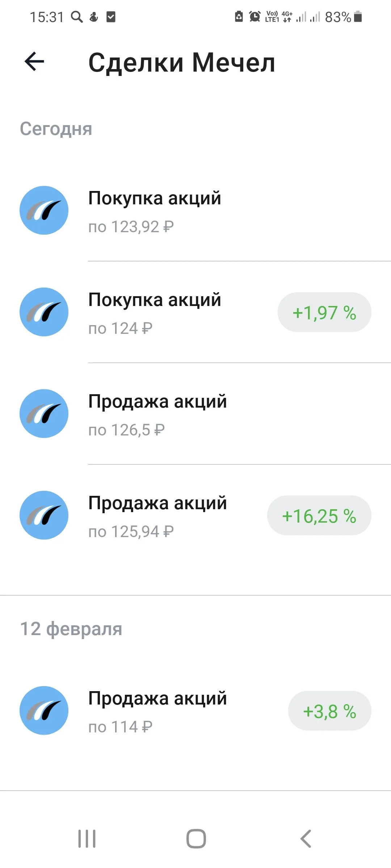Tap Mechel logo of 114 ₽ sale
The height and width of the screenshot is (868, 391).
tap(44, 710)
